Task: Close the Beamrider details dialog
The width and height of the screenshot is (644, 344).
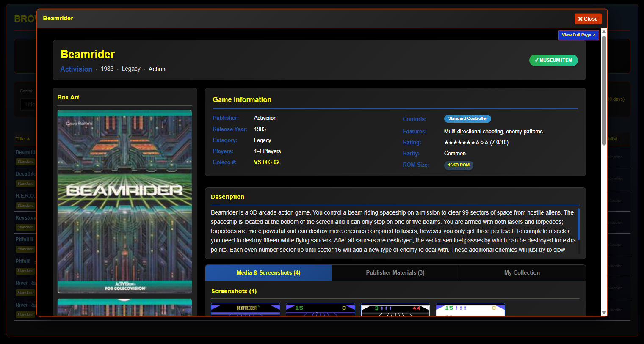Action: (x=588, y=19)
